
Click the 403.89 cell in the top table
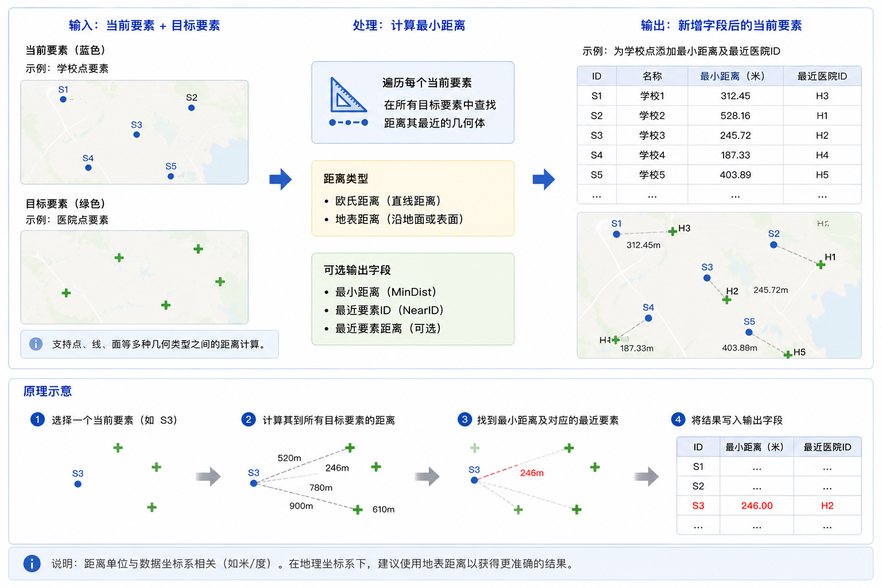735,175
